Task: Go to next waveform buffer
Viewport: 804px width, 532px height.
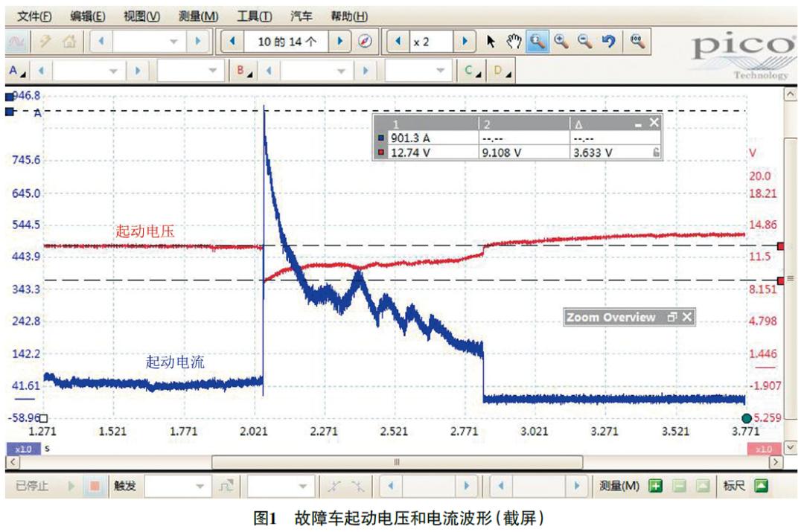Action: 339,42
